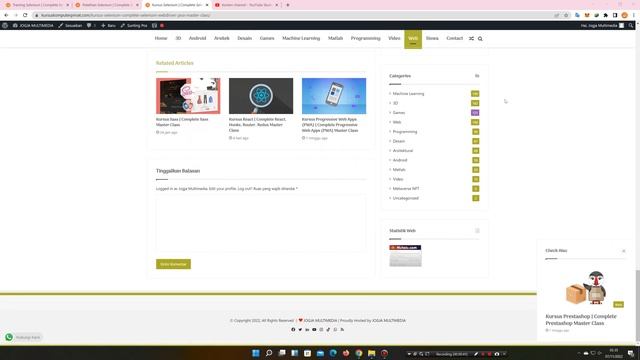Open the MetaMask fox extension icon

(x=587, y=15)
